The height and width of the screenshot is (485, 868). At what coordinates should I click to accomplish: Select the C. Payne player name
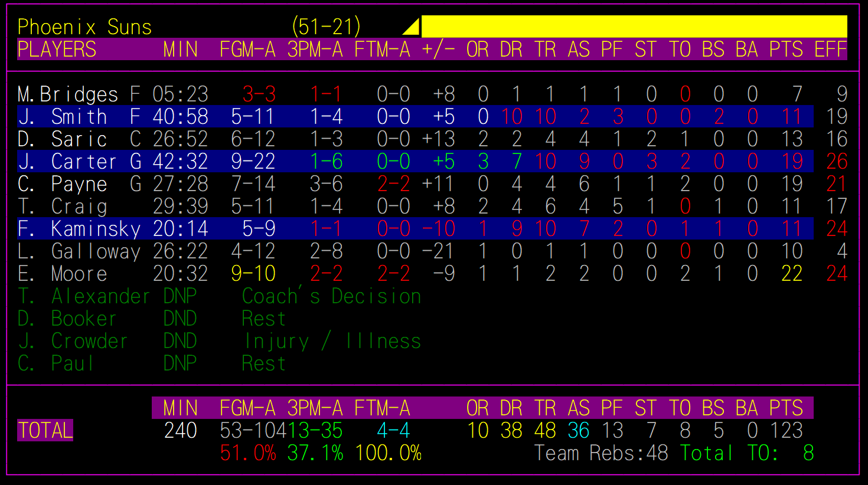(63, 184)
